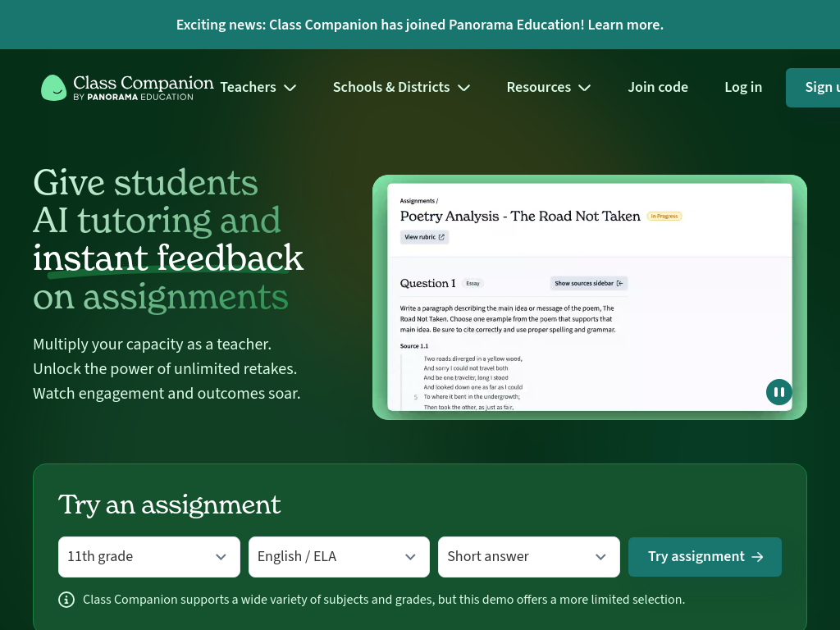
Task: Click the Log in link
Action: pyautogui.click(x=743, y=87)
